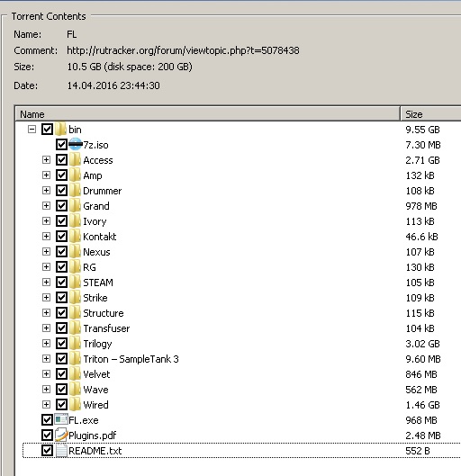Expand the Amp folder
The height and width of the screenshot is (476, 461).
pyautogui.click(x=46, y=175)
